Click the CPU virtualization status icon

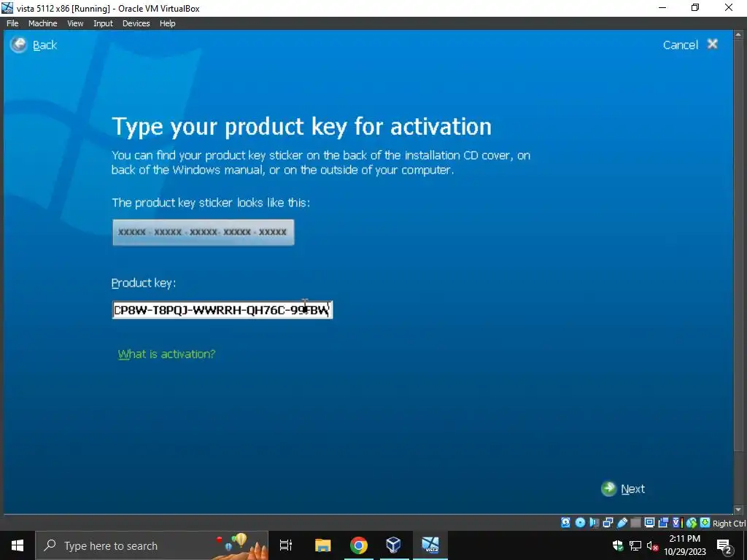coord(677,523)
